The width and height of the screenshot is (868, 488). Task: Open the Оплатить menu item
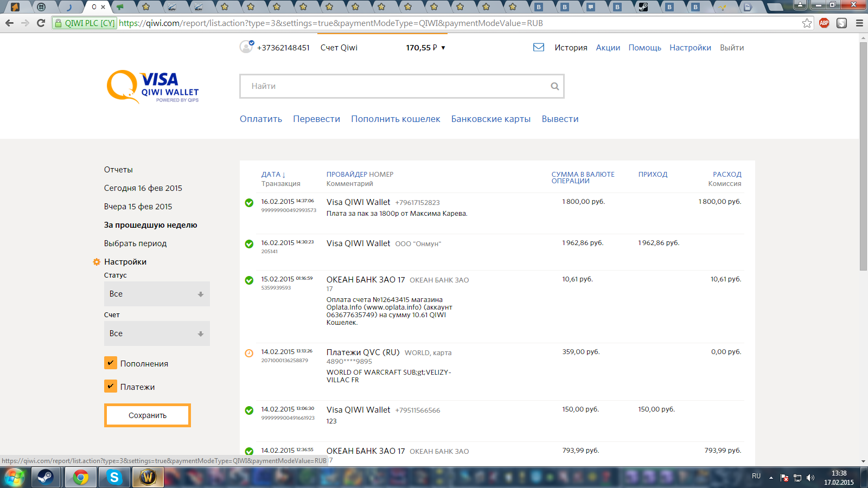tap(261, 119)
